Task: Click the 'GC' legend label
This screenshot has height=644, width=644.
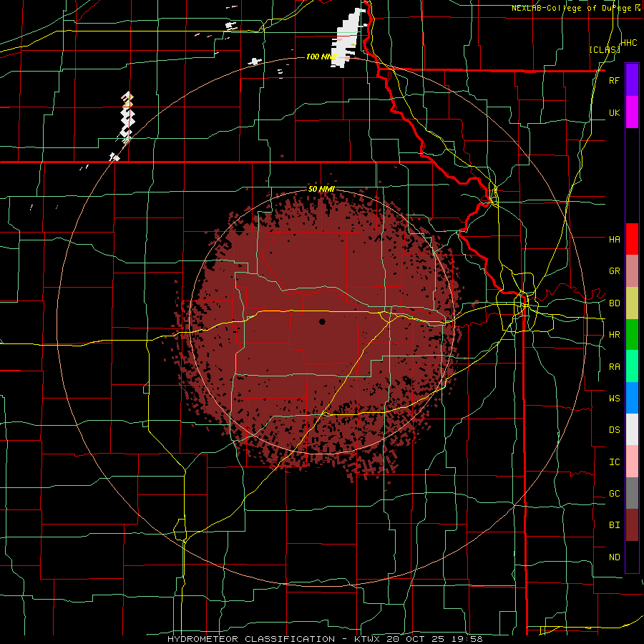Action: pos(614,494)
